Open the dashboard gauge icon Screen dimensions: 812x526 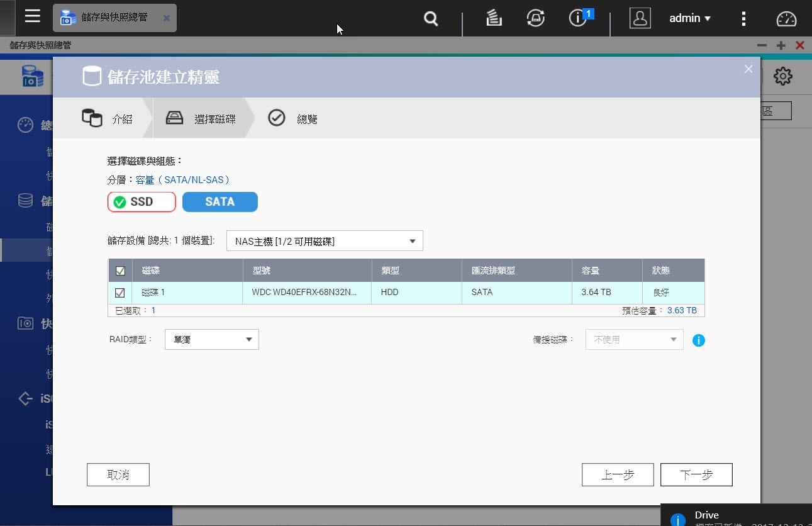(x=786, y=19)
